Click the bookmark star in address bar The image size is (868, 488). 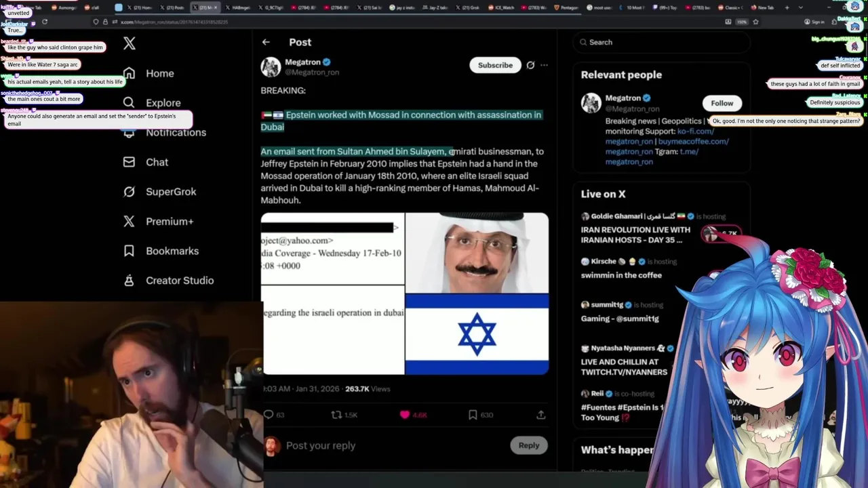pos(755,22)
